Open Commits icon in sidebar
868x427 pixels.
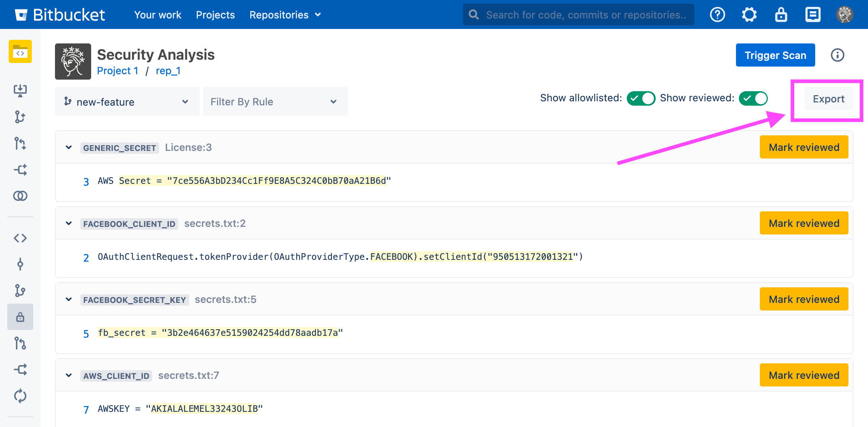(x=20, y=264)
